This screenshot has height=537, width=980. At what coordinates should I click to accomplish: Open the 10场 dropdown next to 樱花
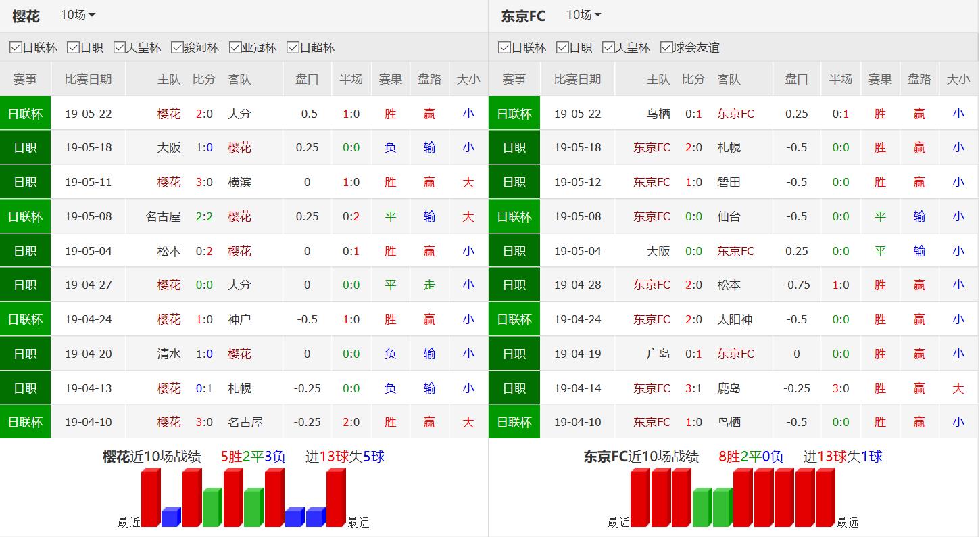click(x=78, y=15)
